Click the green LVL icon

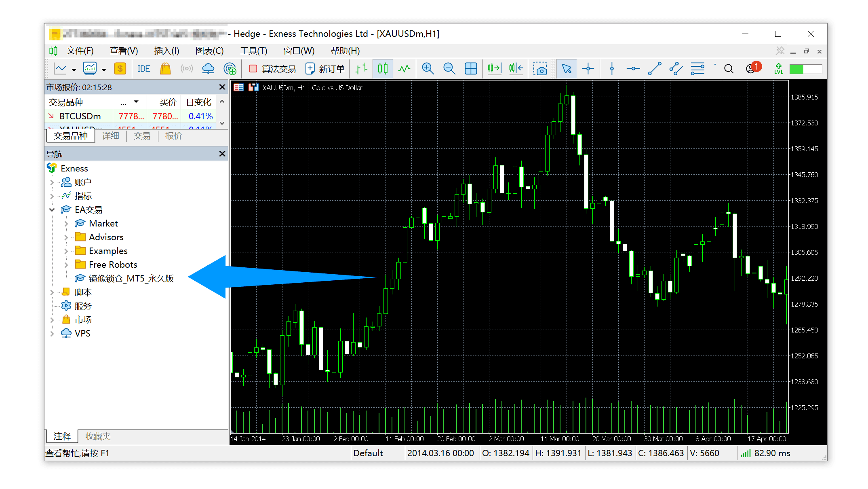779,69
